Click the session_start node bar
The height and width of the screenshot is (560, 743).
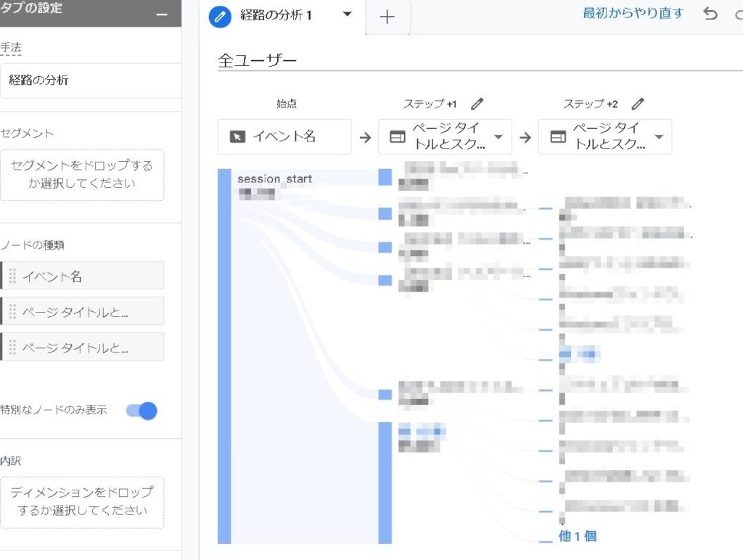[224, 355]
